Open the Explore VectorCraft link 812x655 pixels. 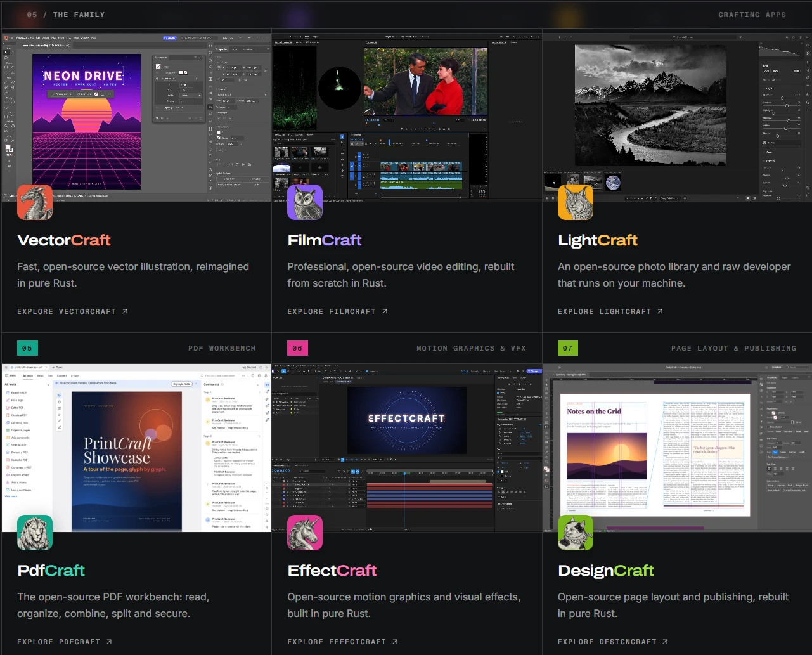(x=73, y=311)
